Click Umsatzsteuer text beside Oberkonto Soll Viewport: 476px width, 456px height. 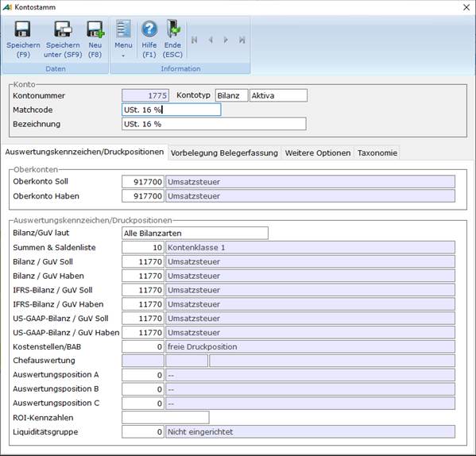click(x=194, y=182)
